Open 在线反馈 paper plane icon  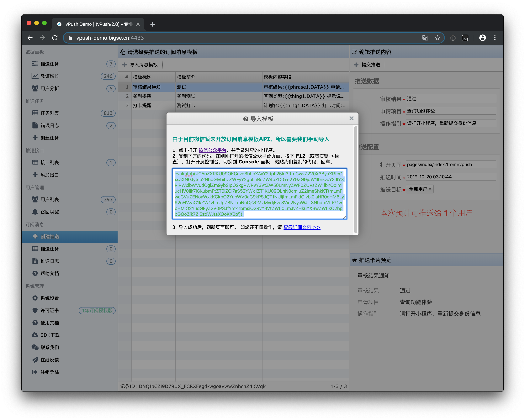pyautogui.click(x=35, y=360)
